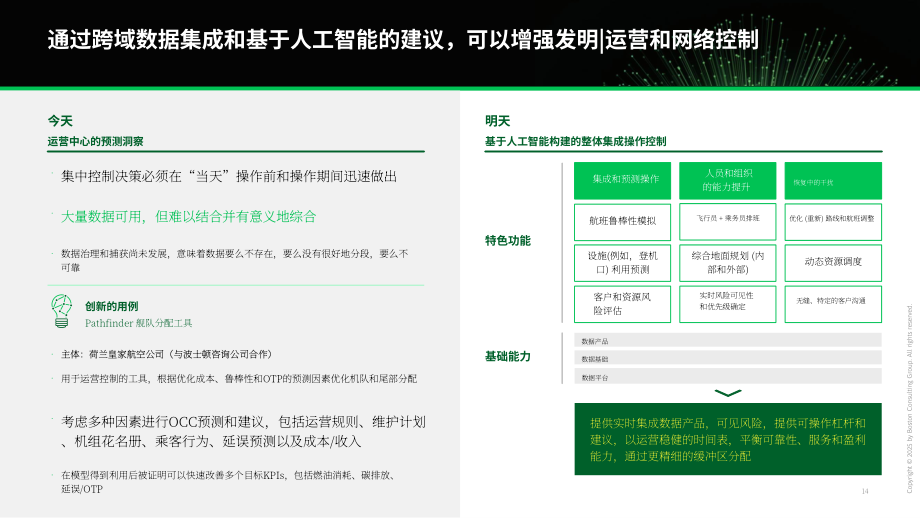The image size is (920, 518).
Task: Click the lightbulb icon beside 创新的用例
Action: [x=62, y=311]
